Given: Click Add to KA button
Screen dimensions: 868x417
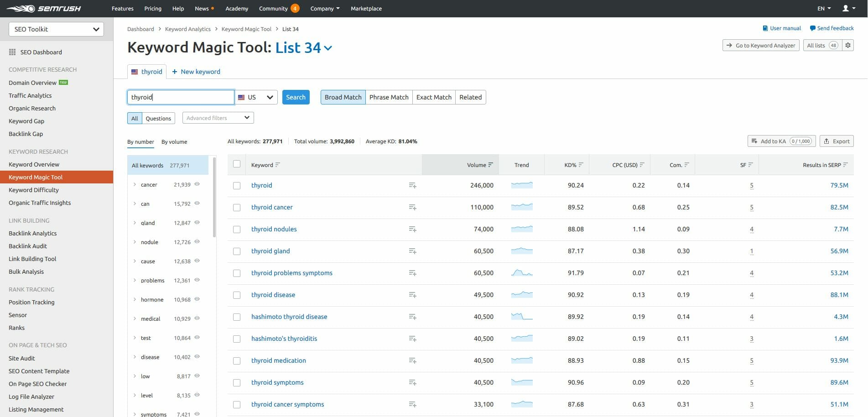Looking at the screenshot, I should [781, 141].
